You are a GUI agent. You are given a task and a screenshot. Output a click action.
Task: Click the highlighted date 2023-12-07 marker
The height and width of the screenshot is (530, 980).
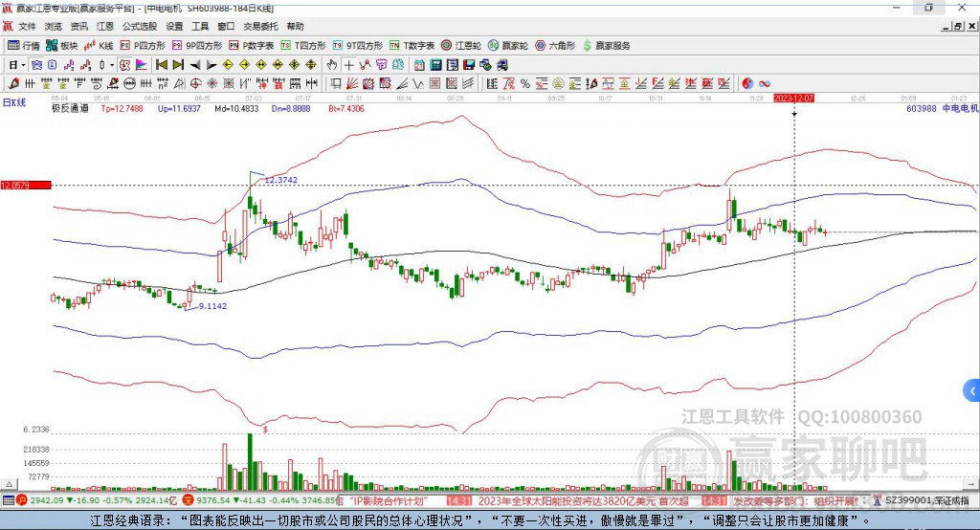[x=793, y=99]
